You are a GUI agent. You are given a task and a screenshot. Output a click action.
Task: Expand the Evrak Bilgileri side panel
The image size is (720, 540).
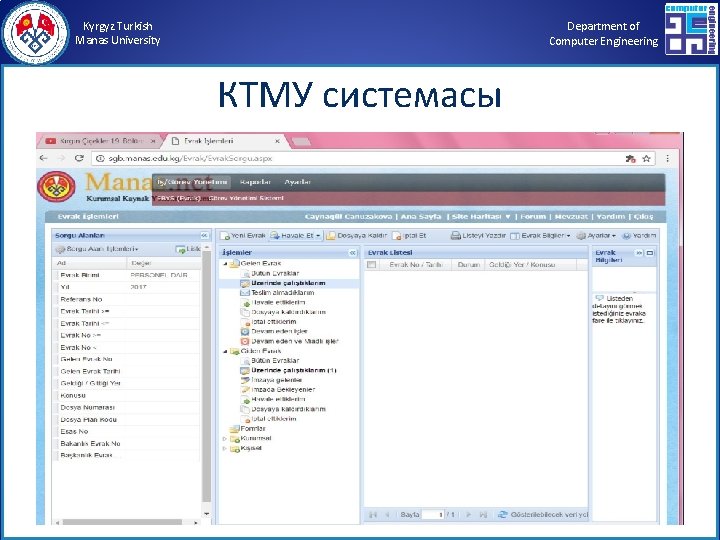[x=639, y=253]
